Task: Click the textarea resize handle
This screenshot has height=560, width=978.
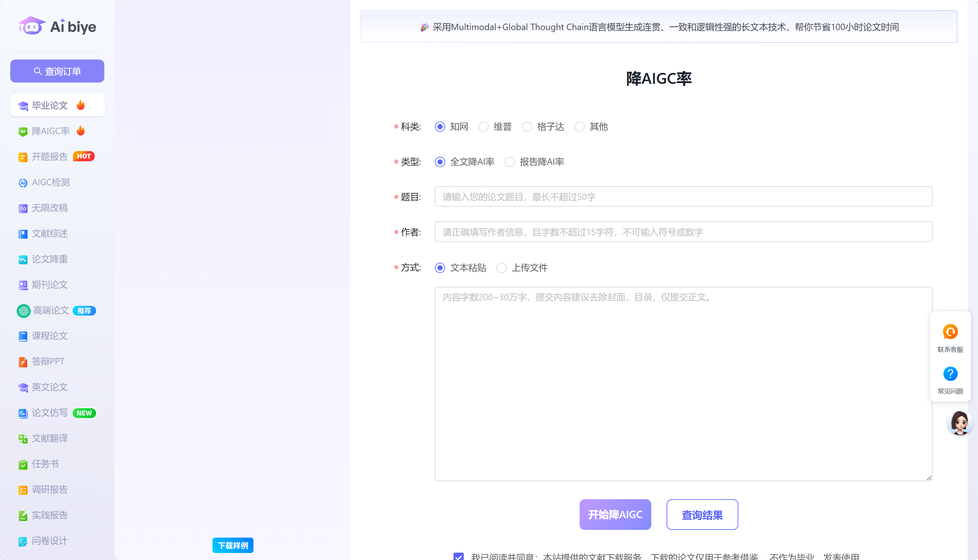Action: 929,478
